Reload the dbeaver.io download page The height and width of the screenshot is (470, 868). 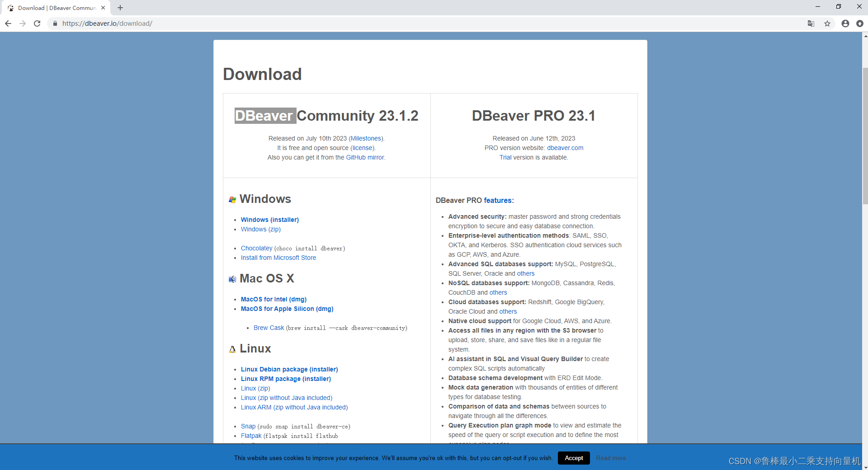coord(37,23)
